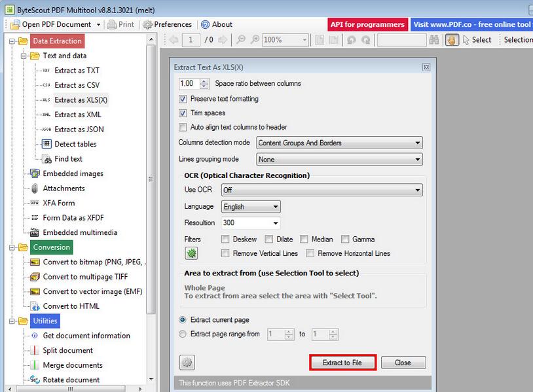Open Preferences via the gear icon
Viewport: 533px width, 392px height.
point(147,24)
